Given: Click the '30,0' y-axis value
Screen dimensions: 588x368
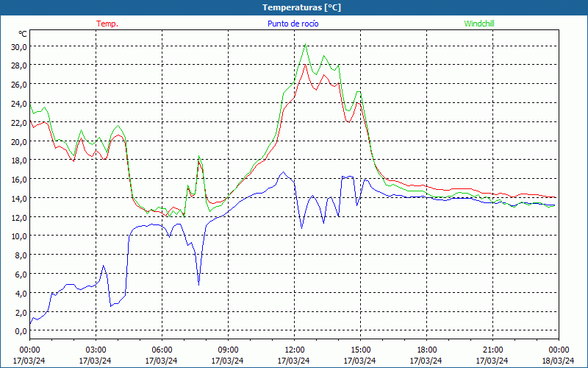Looking at the screenshot, I should coord(18,47).
